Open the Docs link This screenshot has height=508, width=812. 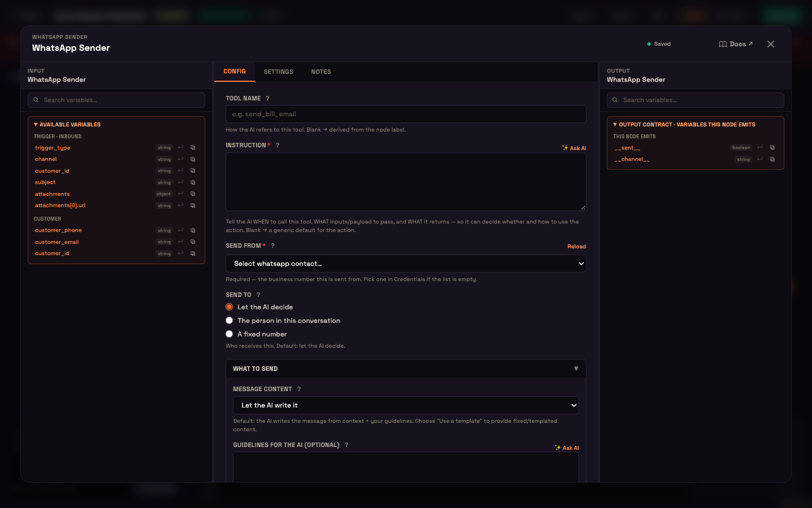pos(736,44)
